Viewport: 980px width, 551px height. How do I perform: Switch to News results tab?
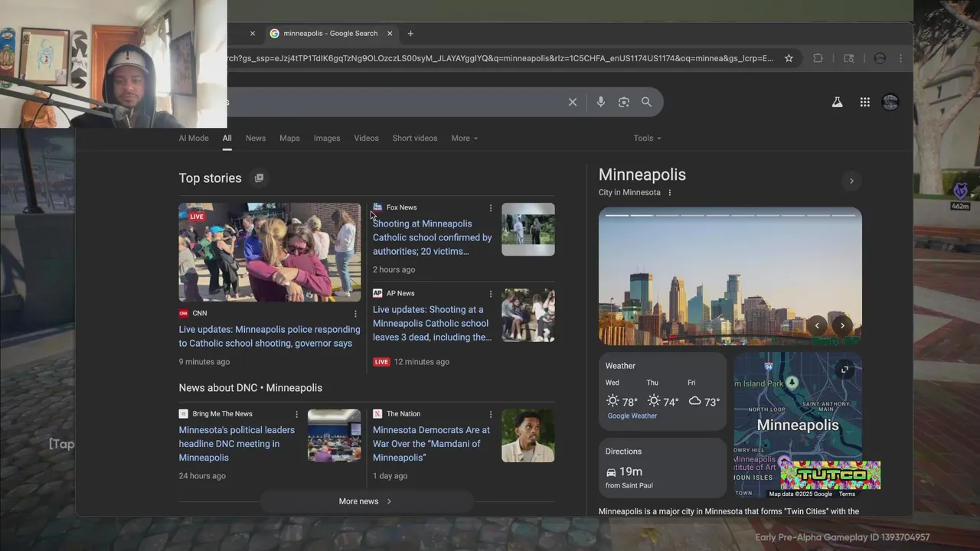click(256, 139)
